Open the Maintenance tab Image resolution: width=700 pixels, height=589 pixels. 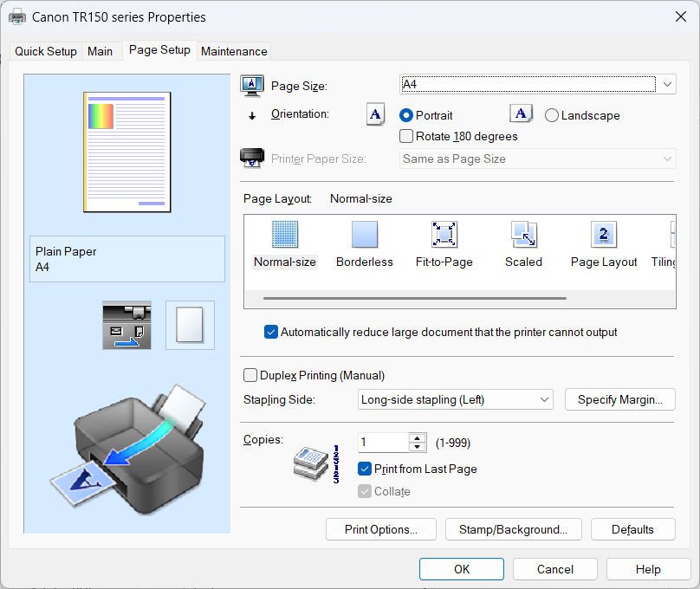click(234, 51)
